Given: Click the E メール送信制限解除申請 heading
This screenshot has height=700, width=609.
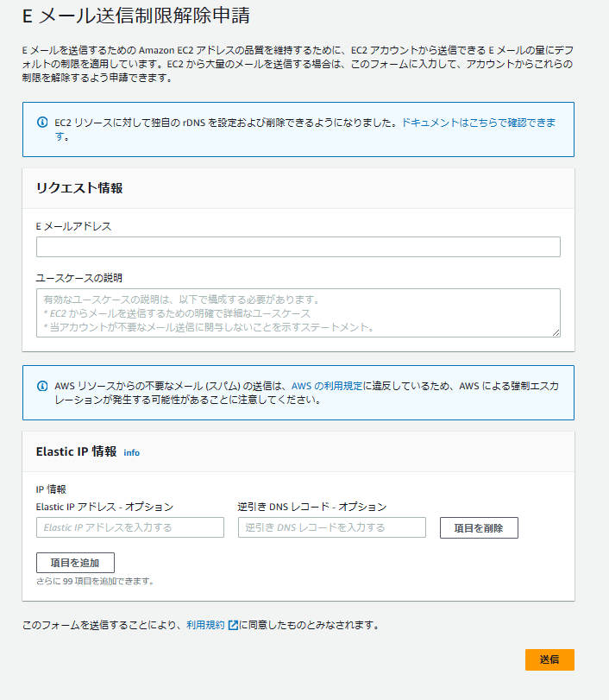Looking at the screenshot, I should coord(136,16).
